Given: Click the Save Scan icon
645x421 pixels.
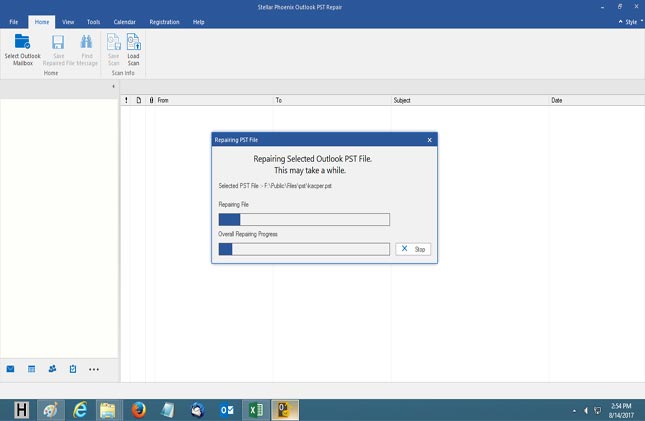Looking at the screenshot, I should (x=114, y=42).
